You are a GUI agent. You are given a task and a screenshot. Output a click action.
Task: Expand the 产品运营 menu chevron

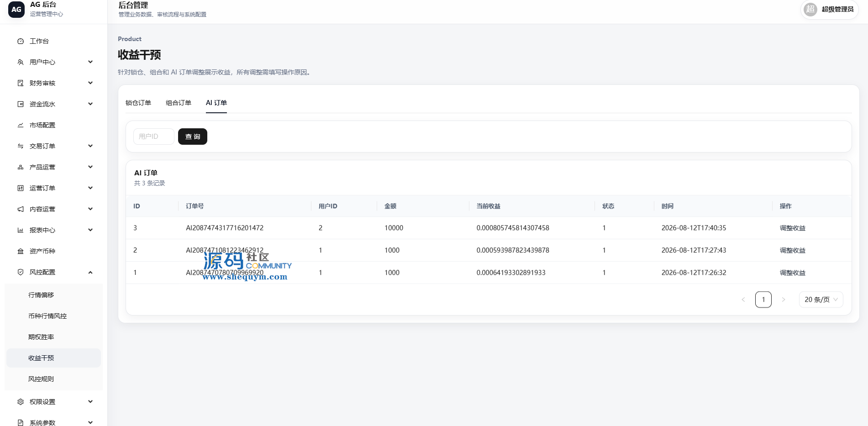pos(90,167)
